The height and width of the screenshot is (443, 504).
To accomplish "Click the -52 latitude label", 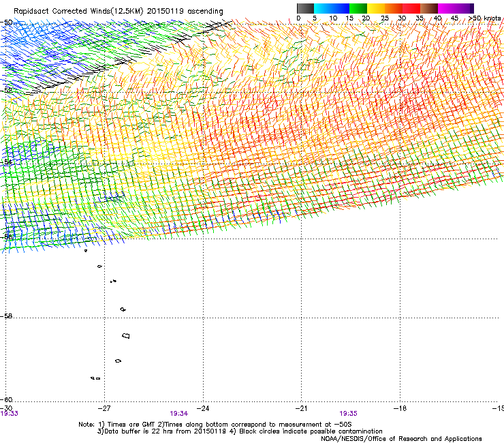I will click(x=5, y=91).
